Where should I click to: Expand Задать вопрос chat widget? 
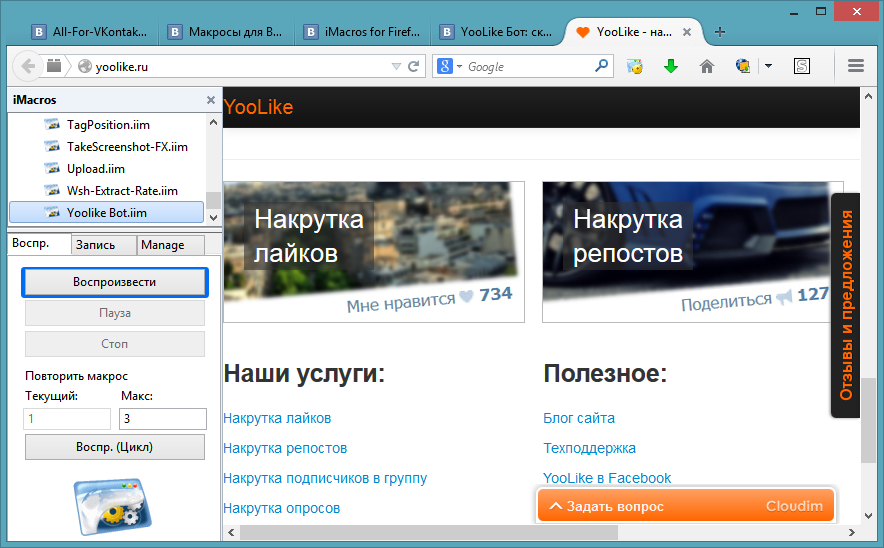click(x=686, y=506)
